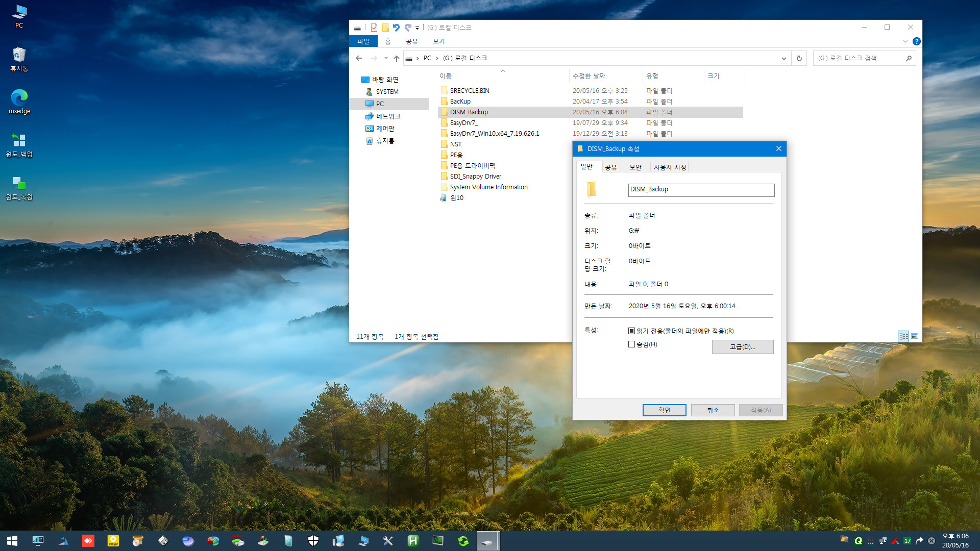This screenshot has height=551, width=980.
Task: Click the 고급(D)... button
Action: [x=742, y=347]
